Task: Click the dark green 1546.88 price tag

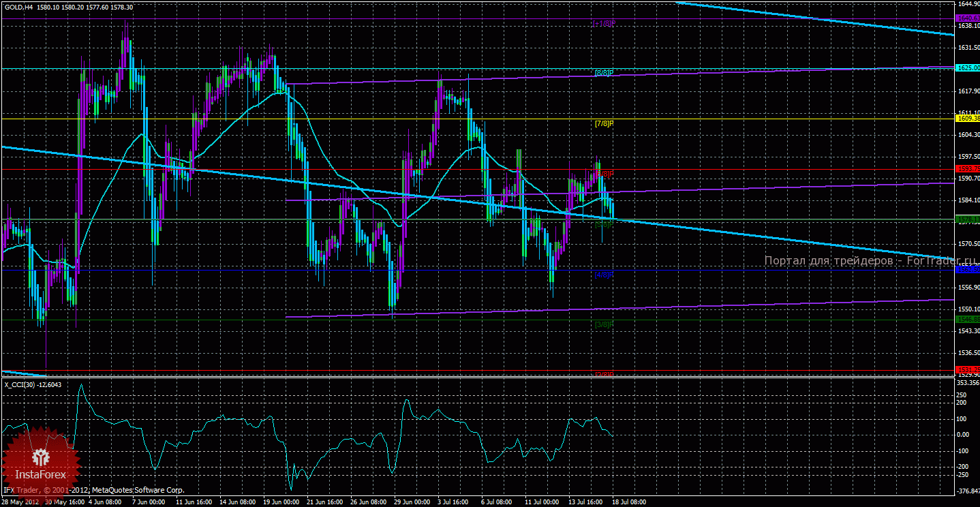Action: point(967,319)
